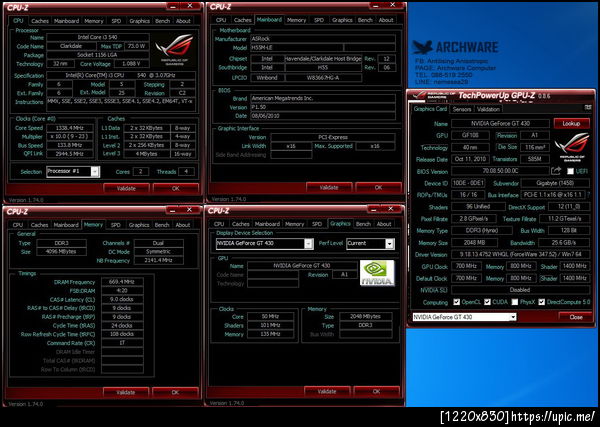Open Memory tab in the CPU-Z Mainboard-tab window
This screenshot has width=600, height=427.
pyautogui.click(x=296, y=20)
